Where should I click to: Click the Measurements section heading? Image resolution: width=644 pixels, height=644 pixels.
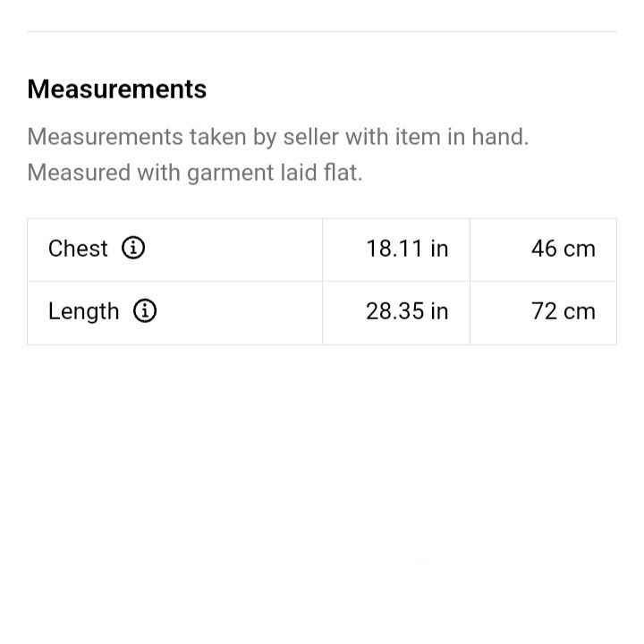click(x=117, y=89)
